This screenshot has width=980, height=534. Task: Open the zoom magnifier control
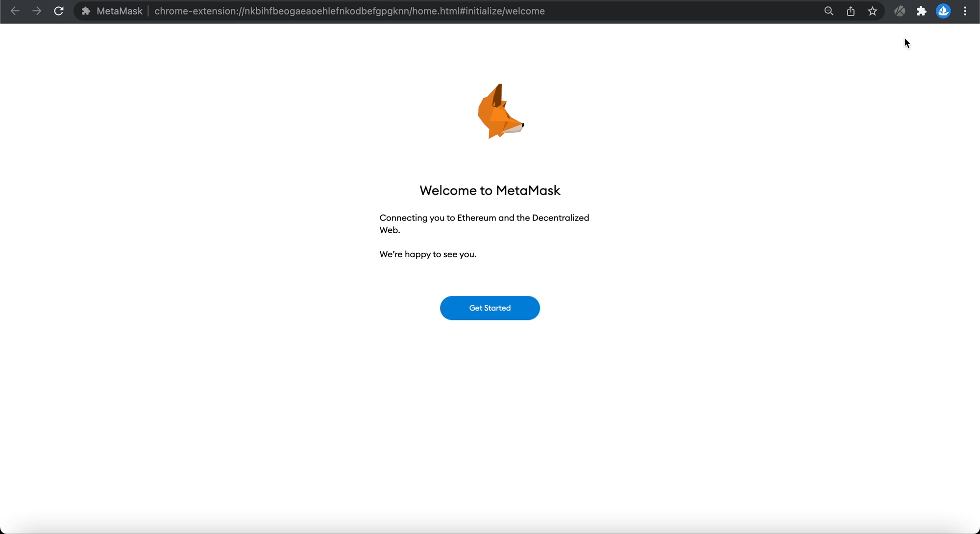[829, 11]
